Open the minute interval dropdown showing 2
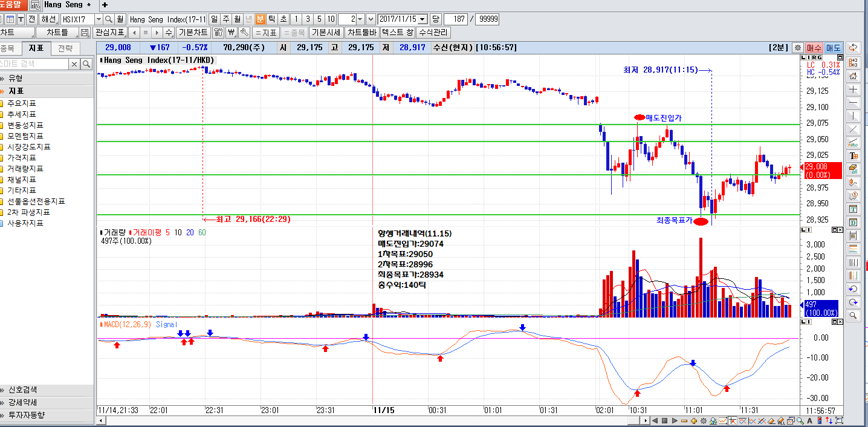Image resolution: width=868 pixels, height=427 pixels. 361,19
